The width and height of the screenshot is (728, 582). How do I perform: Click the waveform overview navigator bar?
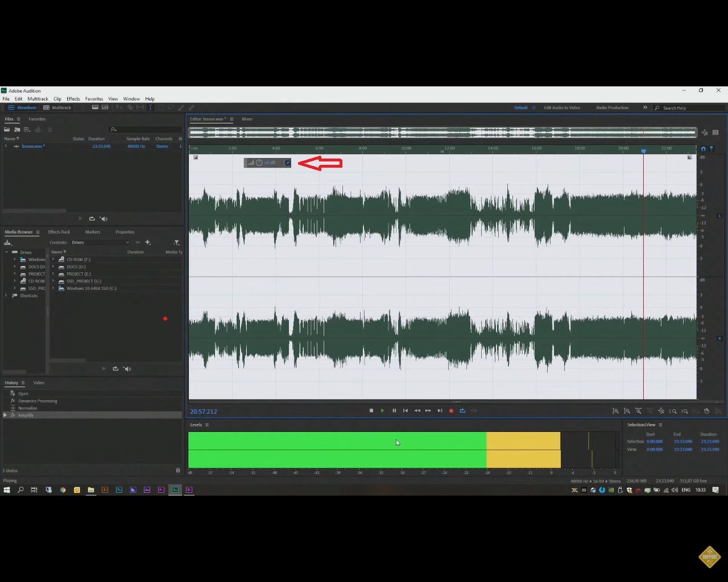pos(442,132)
